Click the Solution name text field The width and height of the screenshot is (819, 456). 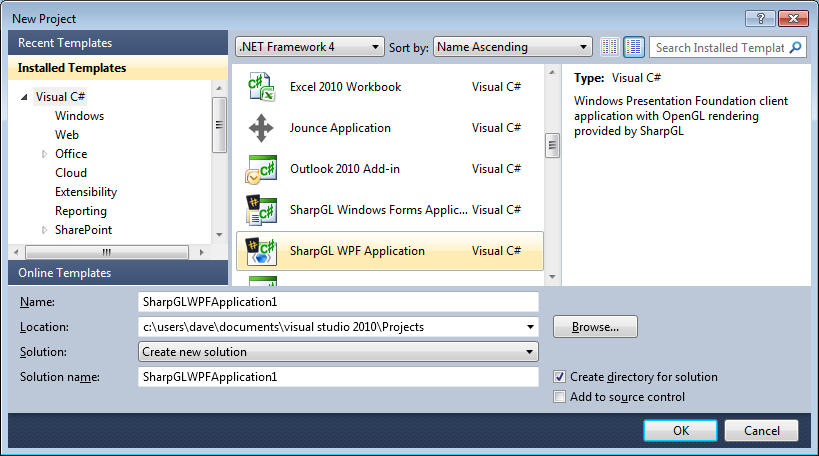[338, 377]
